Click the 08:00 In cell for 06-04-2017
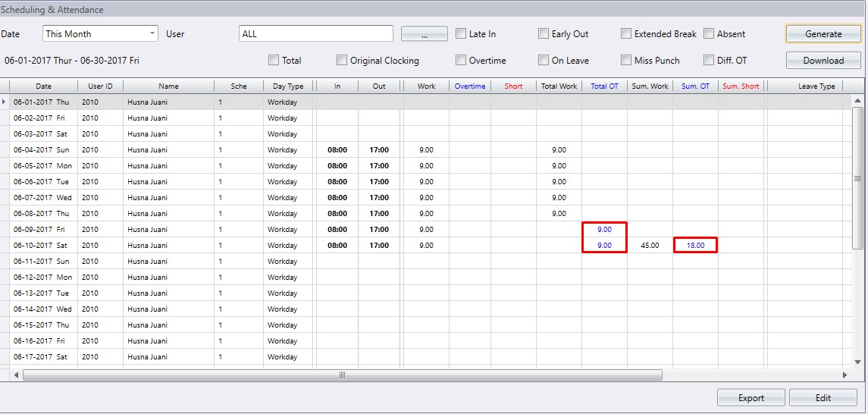 [x=337, y=150]
